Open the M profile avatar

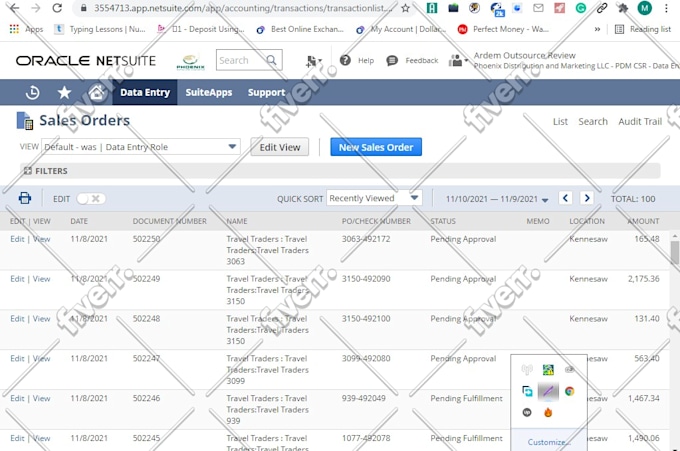point(645,8)
